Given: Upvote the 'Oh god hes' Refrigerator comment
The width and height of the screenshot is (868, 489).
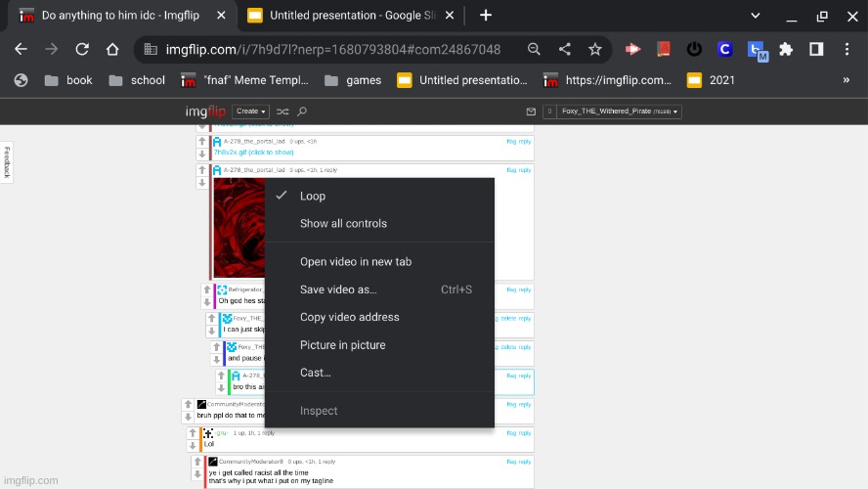Looking at the screenshot, I should coord(207,289).
